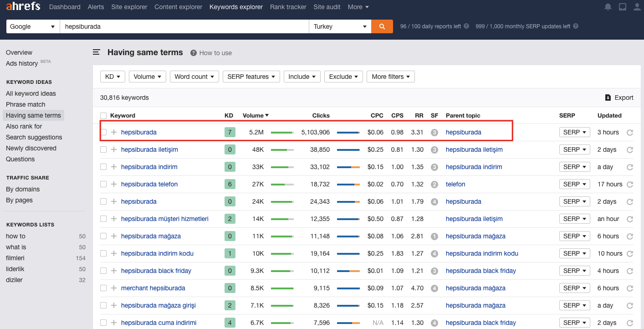This screenshot has width=644, height=329.
Task: Go to the Dashboard tab
Action: coord(65,7)
